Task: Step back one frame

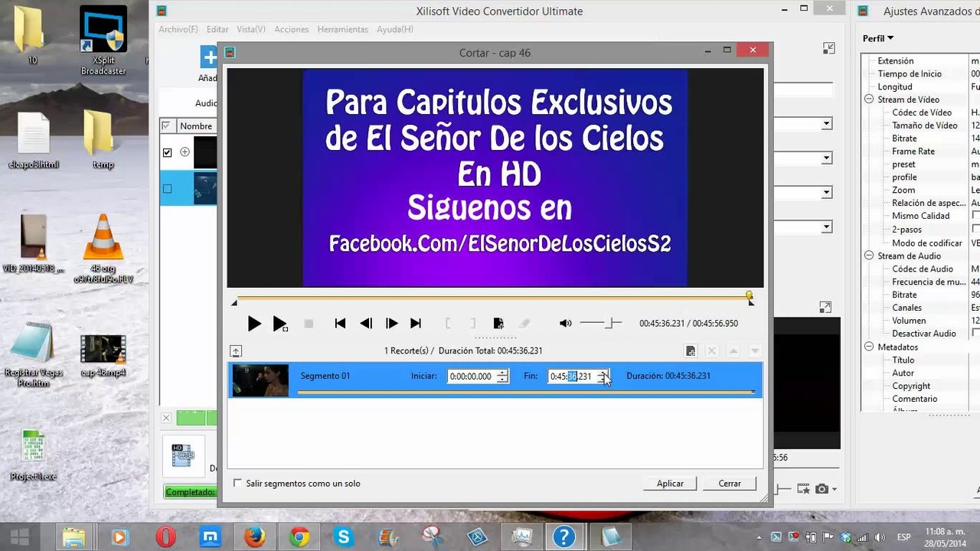Action: point(366,324)
